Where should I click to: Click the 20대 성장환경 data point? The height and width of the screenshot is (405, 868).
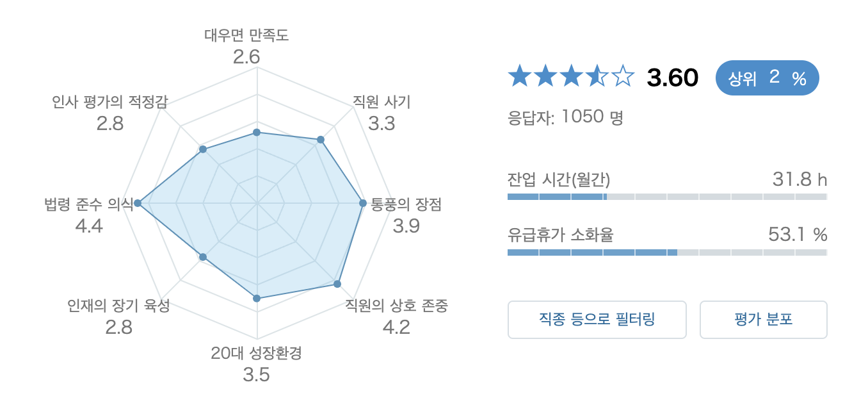tap(256, 298)
